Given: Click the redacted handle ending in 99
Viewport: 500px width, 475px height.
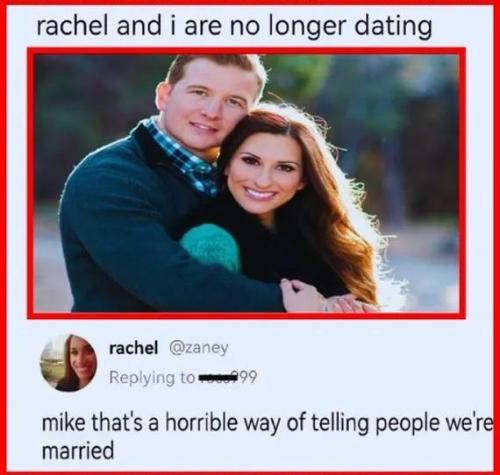Looking at the screenshot, I should point(228,377).
